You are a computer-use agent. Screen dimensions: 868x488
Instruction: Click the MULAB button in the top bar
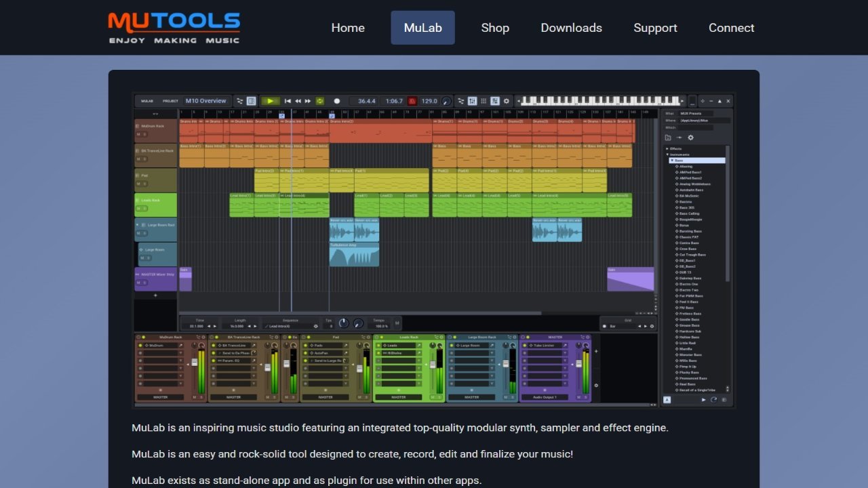pyautogui.click(x=147, y=101)
